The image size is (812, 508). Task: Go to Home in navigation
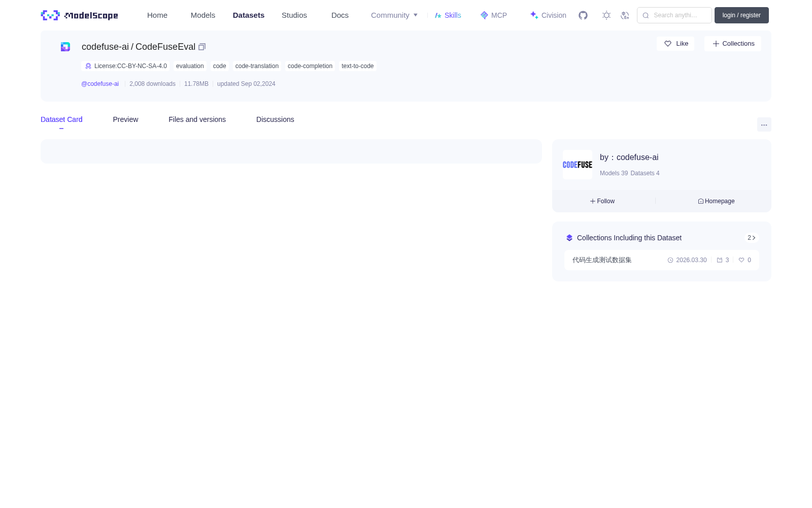[x=157, y=15]
